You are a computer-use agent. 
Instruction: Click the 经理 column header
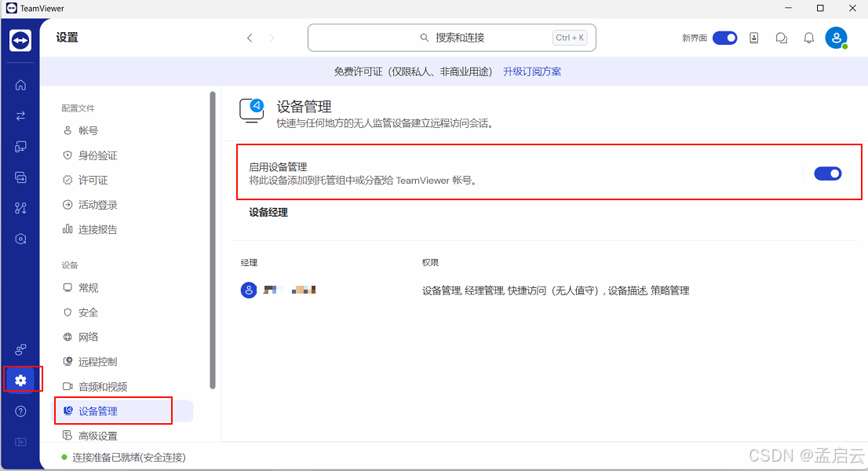point(249,262)
